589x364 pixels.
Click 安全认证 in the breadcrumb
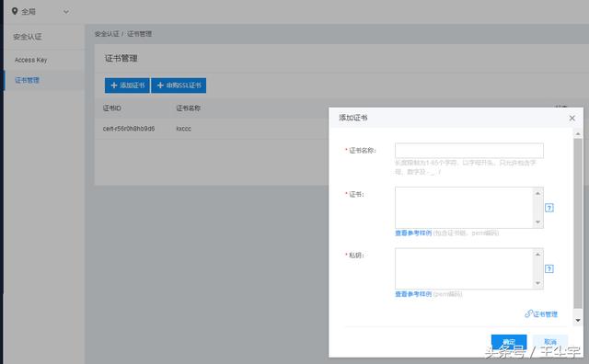[107, 34]
